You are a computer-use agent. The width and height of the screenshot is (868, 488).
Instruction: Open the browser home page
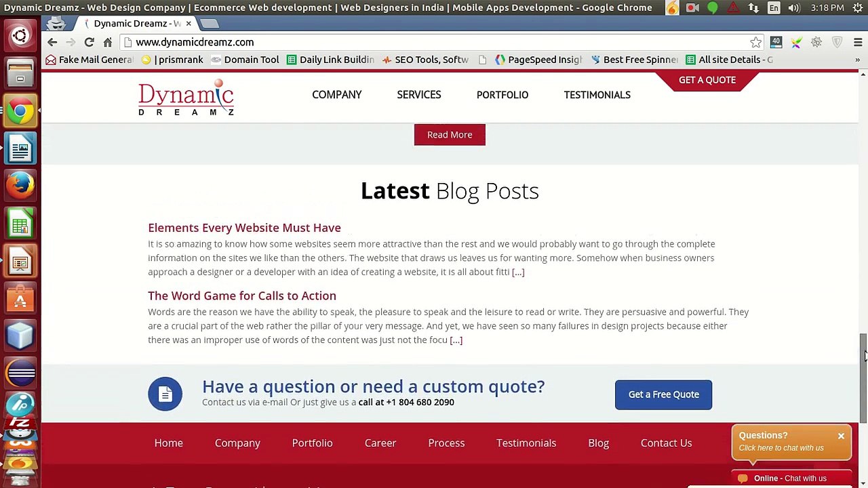coord(108,42)
